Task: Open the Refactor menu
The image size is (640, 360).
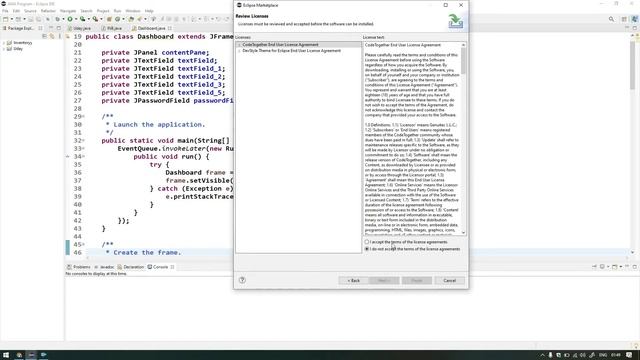Action: point(48,11)
